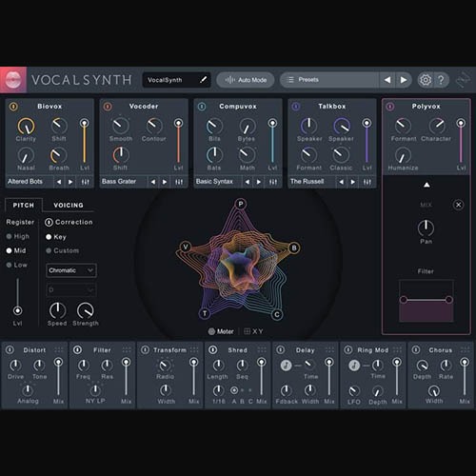
Task: Click the pitch Lvl slider handle
Action: coord(17,310)
